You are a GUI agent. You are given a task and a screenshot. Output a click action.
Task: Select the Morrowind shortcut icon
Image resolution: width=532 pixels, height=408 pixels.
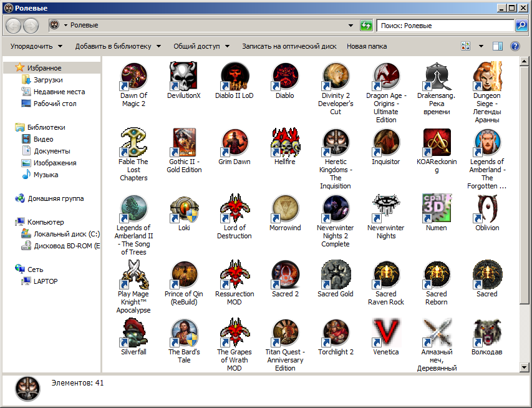click(285, 208)
